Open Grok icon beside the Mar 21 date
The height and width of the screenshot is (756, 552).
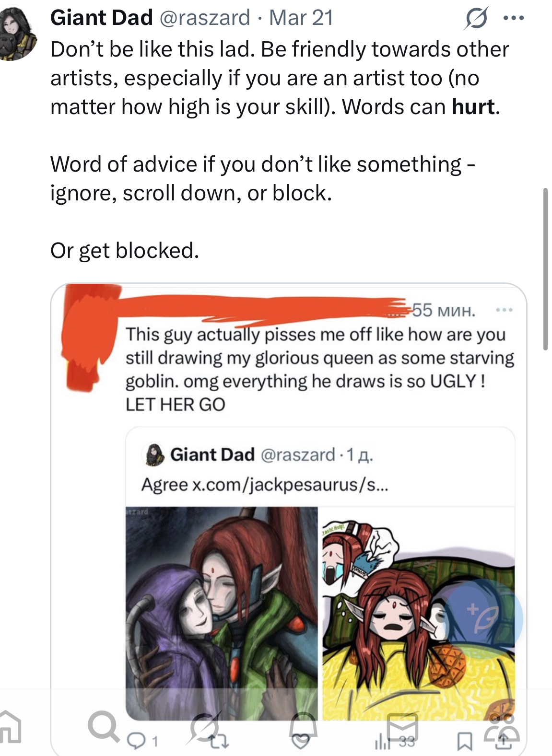[476, 19]
